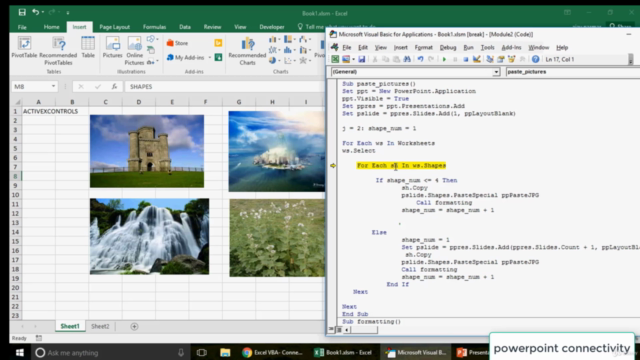Open Recommended PivotTables
640x360 pixels.
coord(58,51)
